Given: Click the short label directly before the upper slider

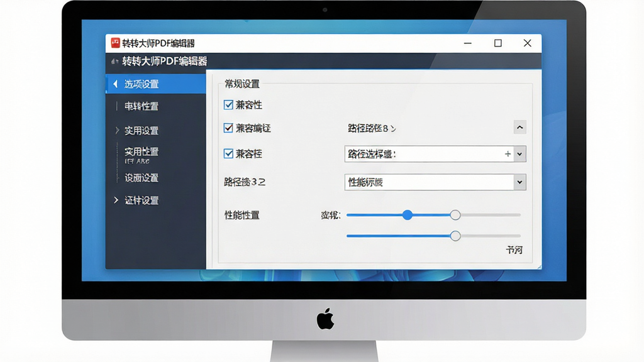Looking at the screenshot, I should click(331, 215).
